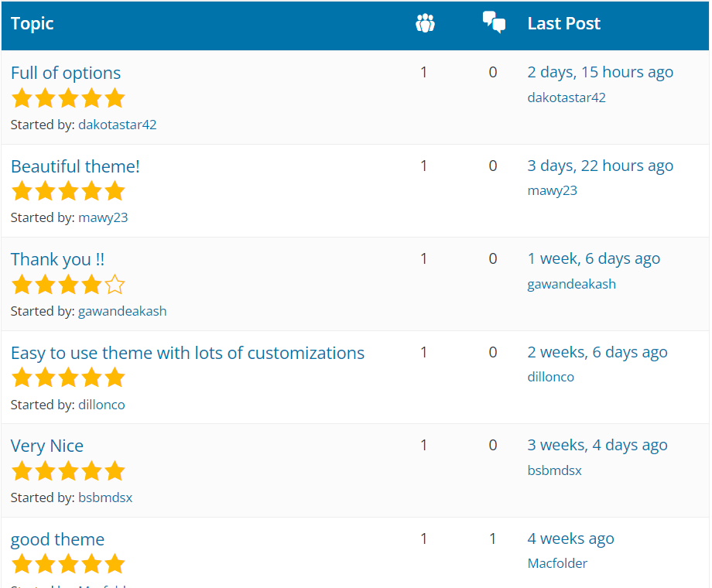Click the star rating under Full of options
The image size is (712, 588).
[68, 98]
